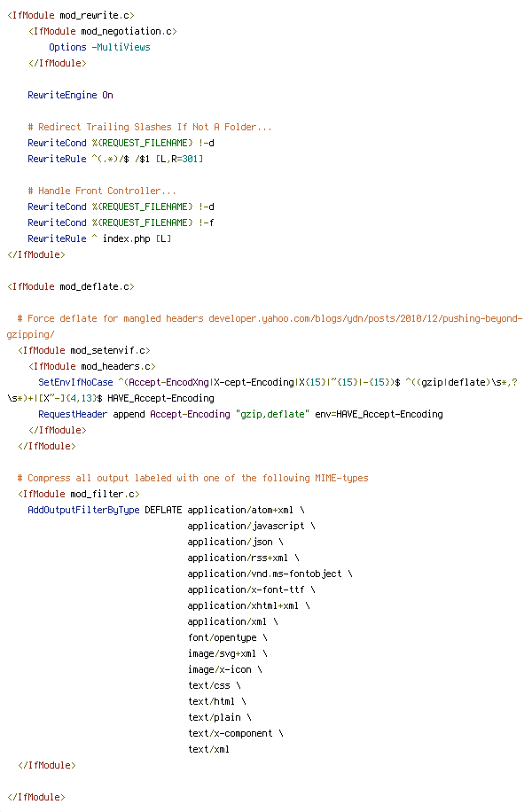Image resolution: width=532 pixels, height=812 pixels.
Task: Click the font/opentype entry
Action: pos(223,638)
